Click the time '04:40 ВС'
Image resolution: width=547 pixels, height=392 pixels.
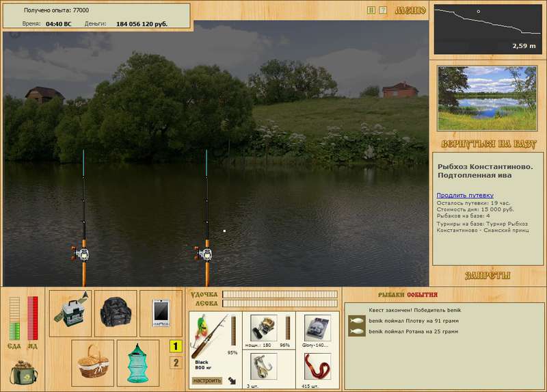[x=58, y=24]
